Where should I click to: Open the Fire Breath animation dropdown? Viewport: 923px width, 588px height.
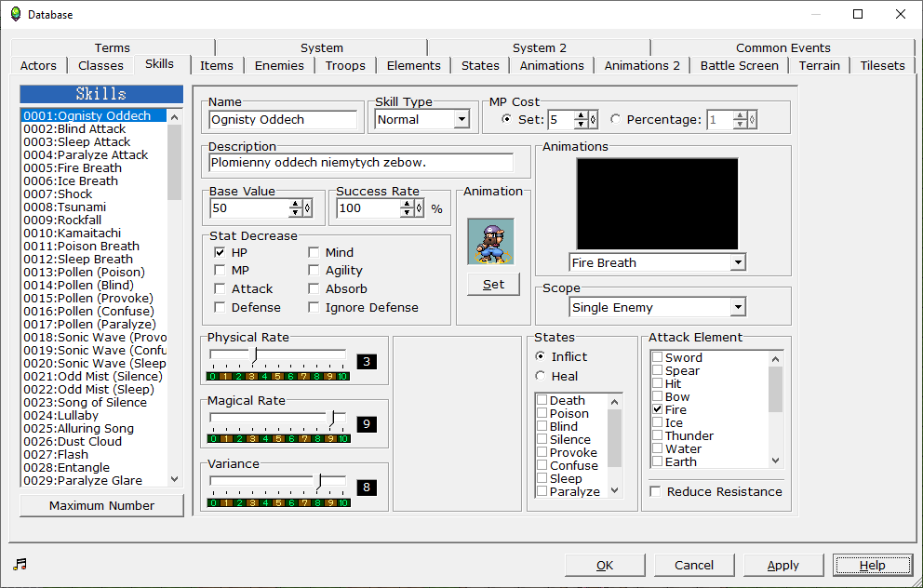pos(738,262)
